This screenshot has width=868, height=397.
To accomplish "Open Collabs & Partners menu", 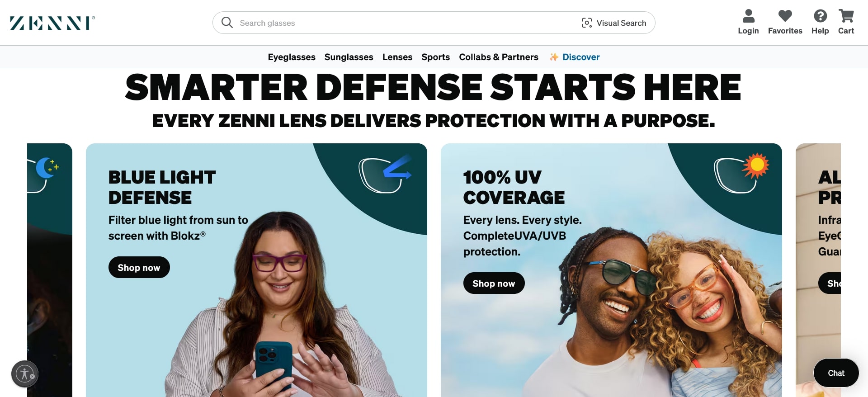I will [x=499, y=57].
